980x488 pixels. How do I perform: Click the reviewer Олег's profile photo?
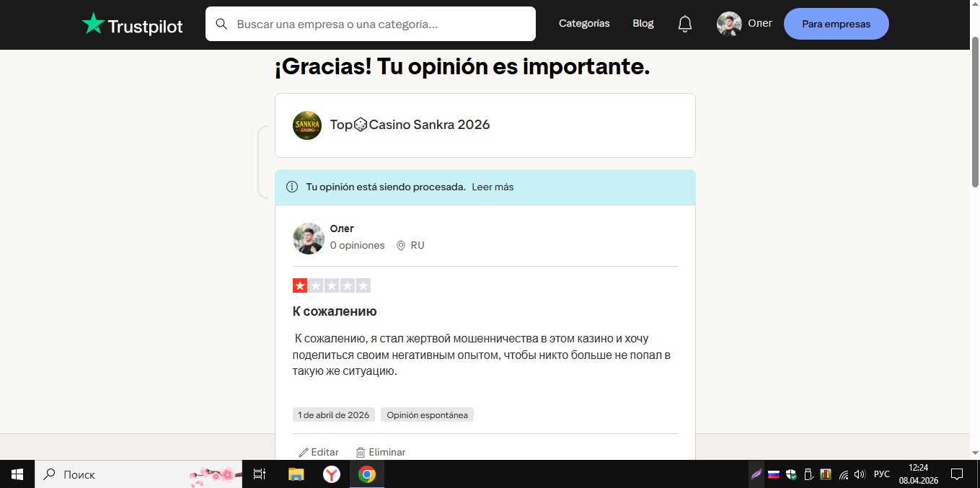pos(309,238)
